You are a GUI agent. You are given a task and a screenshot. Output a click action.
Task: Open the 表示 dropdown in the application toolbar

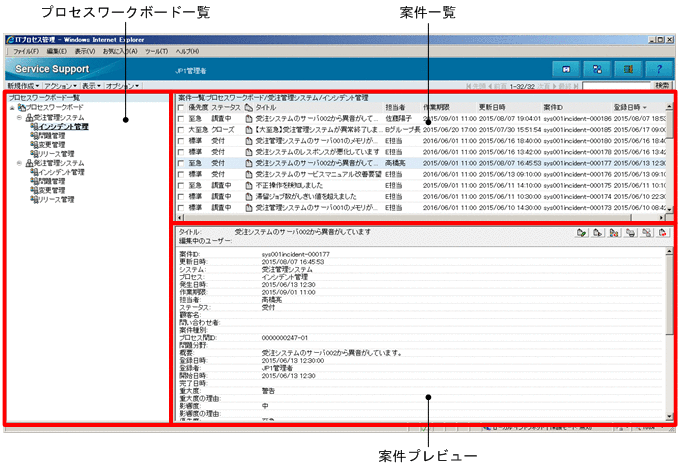point(92,86)
